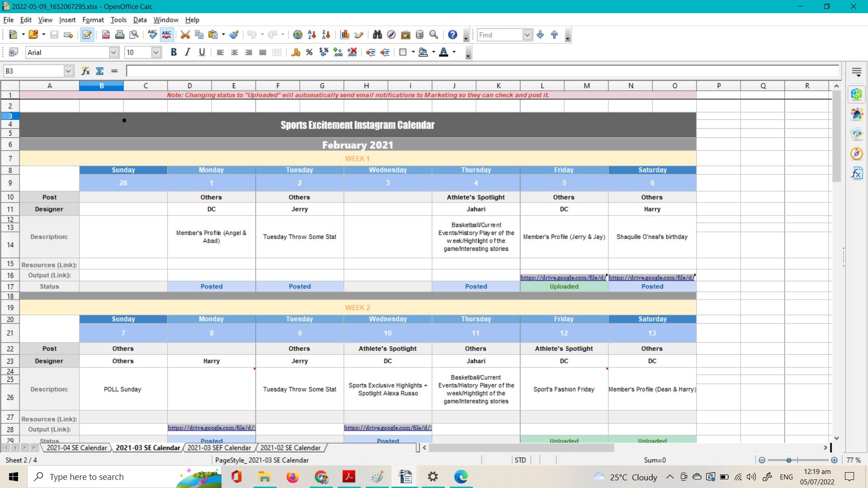Open the Chart insert tool

pos(345,35)
